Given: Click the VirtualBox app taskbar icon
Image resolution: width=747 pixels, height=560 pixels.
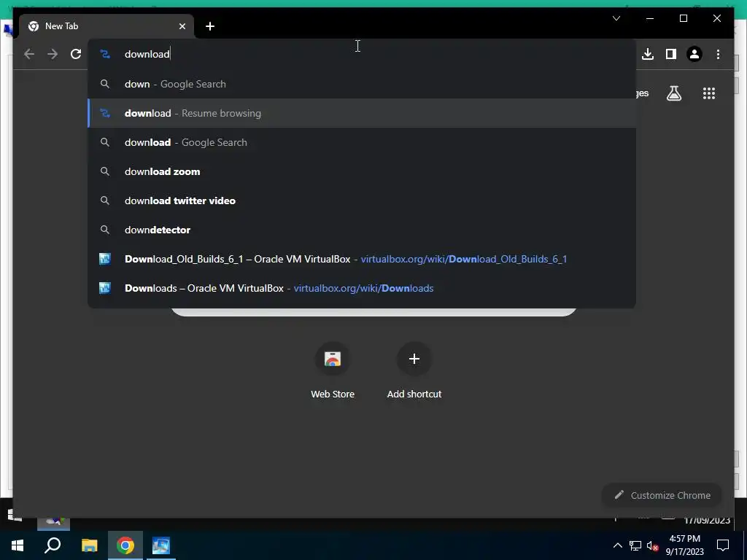Looking at the screenshot, I should (161, 545).
